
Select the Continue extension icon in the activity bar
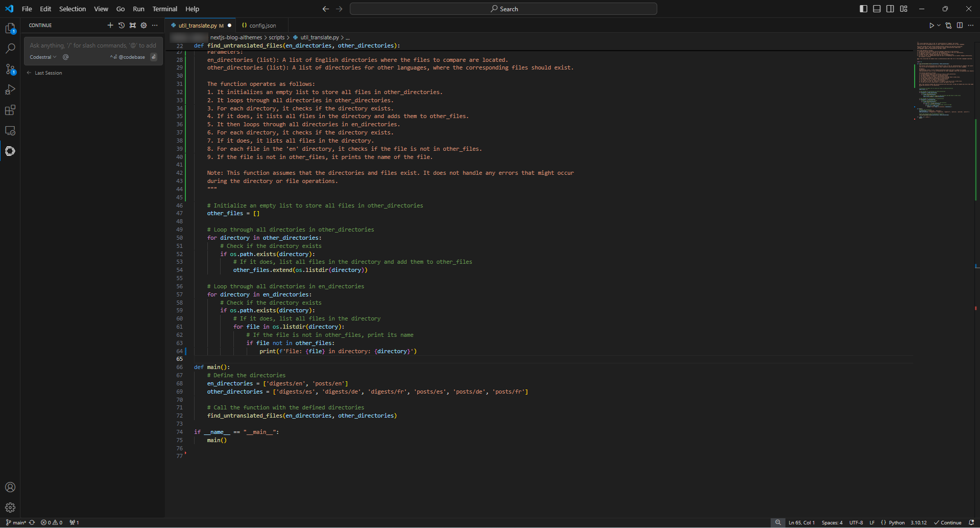(10, 151)
